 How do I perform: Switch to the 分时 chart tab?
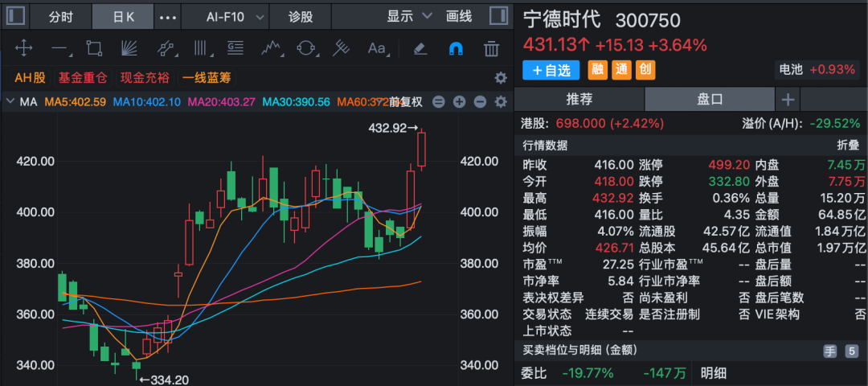60,15
